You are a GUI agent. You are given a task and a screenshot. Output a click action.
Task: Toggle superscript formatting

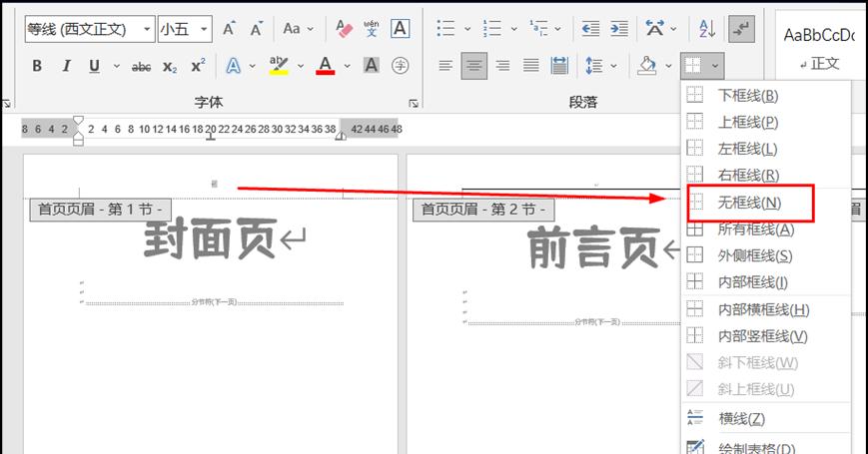(x=198, y=66)
